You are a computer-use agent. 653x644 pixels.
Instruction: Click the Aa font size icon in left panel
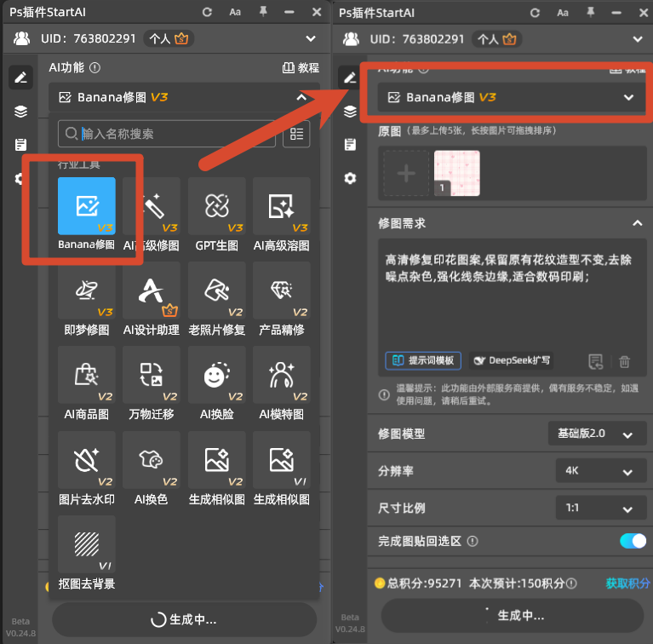click(x=235, y=12)
